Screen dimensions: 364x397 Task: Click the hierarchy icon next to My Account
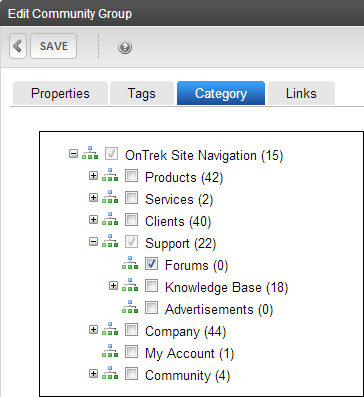[x=110, y=351]
